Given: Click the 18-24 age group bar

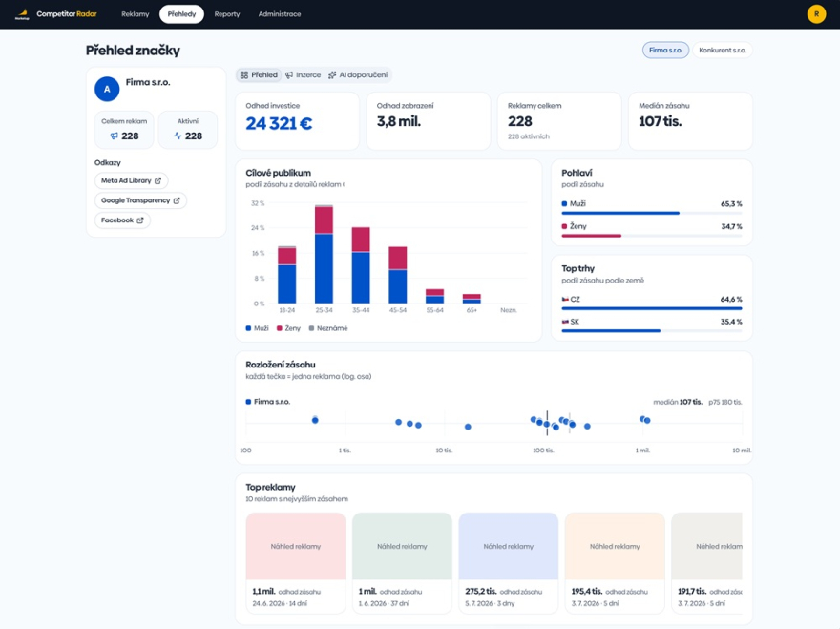Looking at the screenshot, I should (287, 275).
